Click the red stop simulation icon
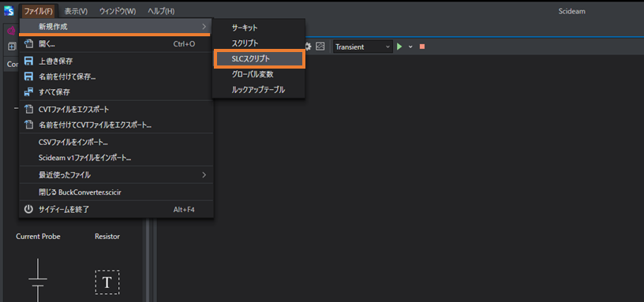 point(421,47)
